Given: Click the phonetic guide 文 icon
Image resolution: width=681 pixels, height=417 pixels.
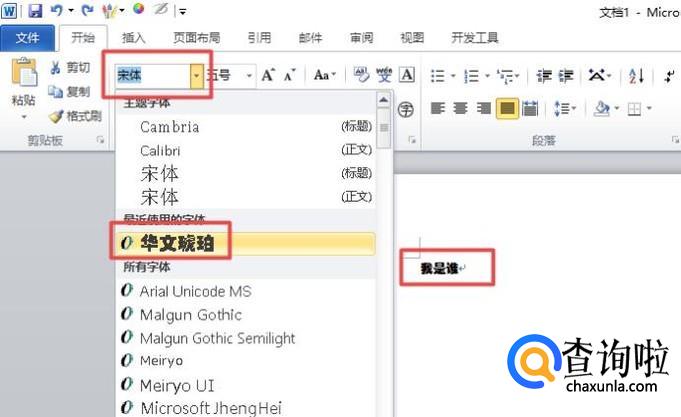Looking at the screenshot, I should pos(384,75).
